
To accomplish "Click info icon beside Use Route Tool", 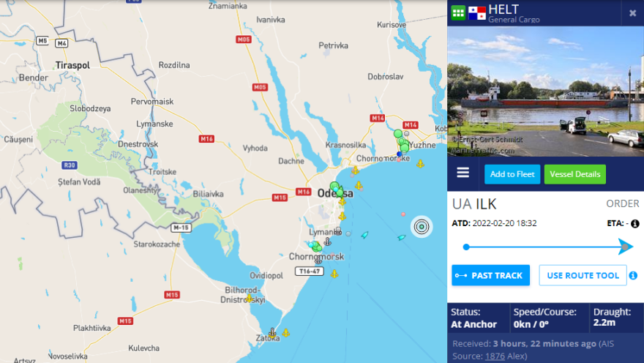I will (633, 275).
